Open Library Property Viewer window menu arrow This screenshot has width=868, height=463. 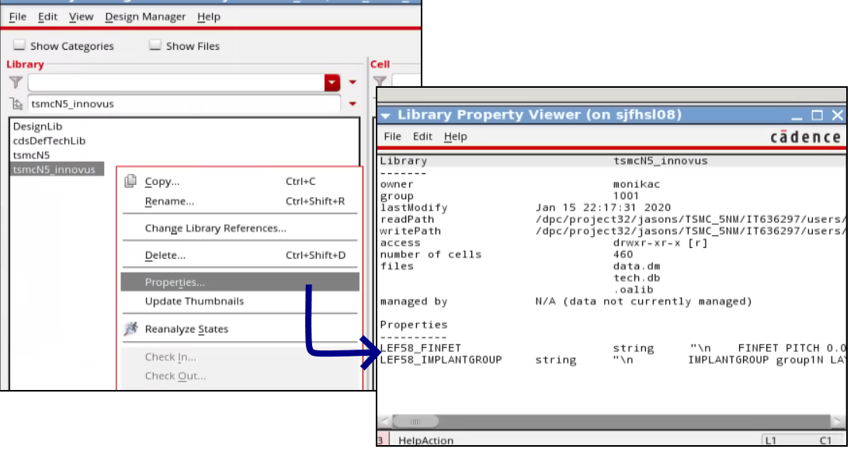coord(386,115)
